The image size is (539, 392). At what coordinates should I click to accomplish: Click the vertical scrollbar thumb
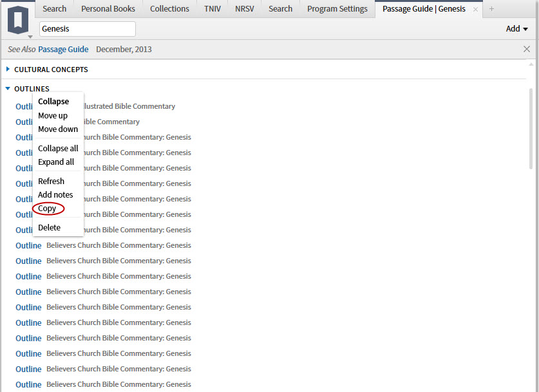(531, 129)
